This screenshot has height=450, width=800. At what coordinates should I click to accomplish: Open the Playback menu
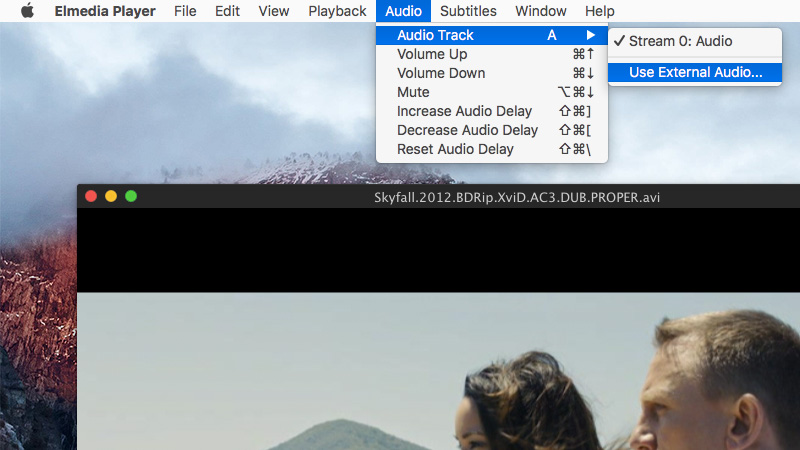click(x=337, y=11)
